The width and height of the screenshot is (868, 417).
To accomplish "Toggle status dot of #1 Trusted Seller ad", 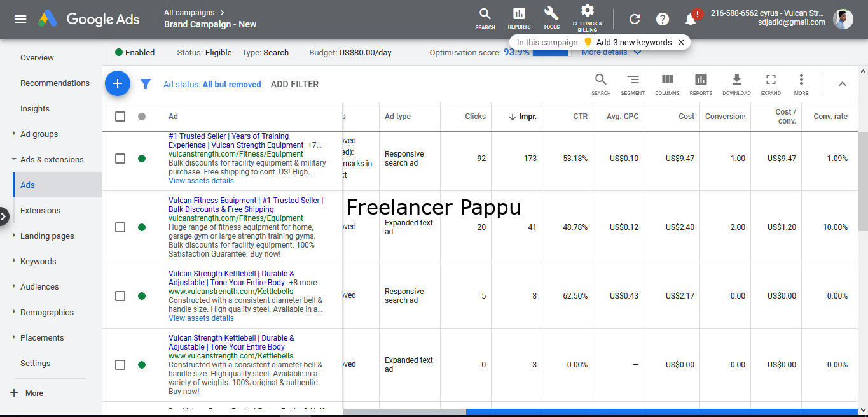I will [142, 159].
